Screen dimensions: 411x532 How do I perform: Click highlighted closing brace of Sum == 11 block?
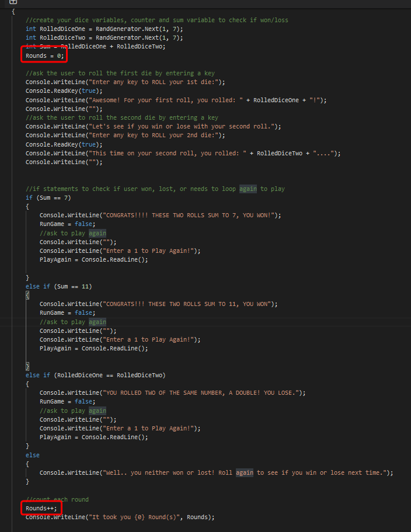click(27, 366)
